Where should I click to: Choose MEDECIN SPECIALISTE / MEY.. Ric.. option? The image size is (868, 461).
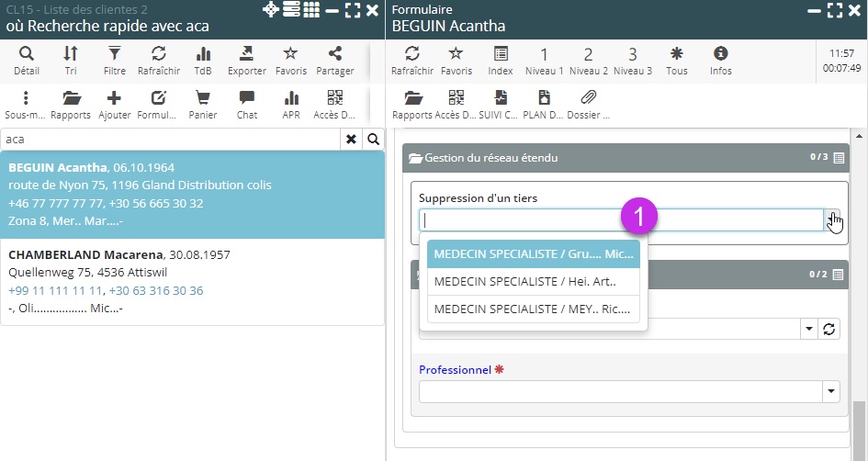pyautogui.click(x=533, y=309)
